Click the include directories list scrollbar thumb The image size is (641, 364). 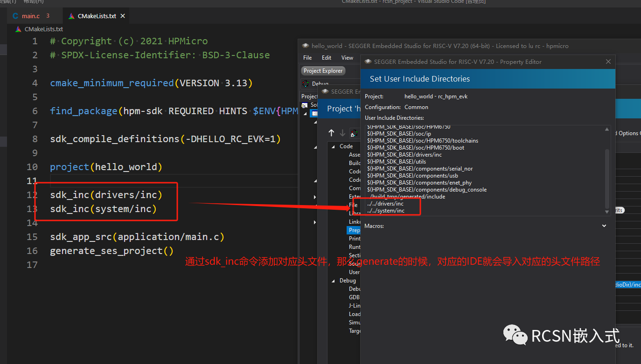(x=607, y=178)
